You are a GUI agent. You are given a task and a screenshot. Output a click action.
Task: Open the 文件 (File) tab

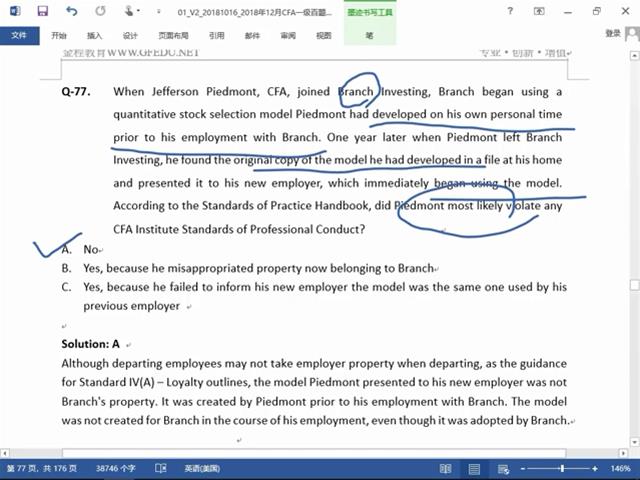[18, 35]
